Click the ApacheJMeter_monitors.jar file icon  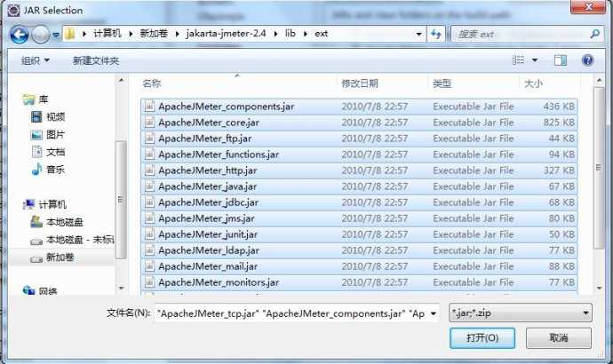(x=149, y=282)
